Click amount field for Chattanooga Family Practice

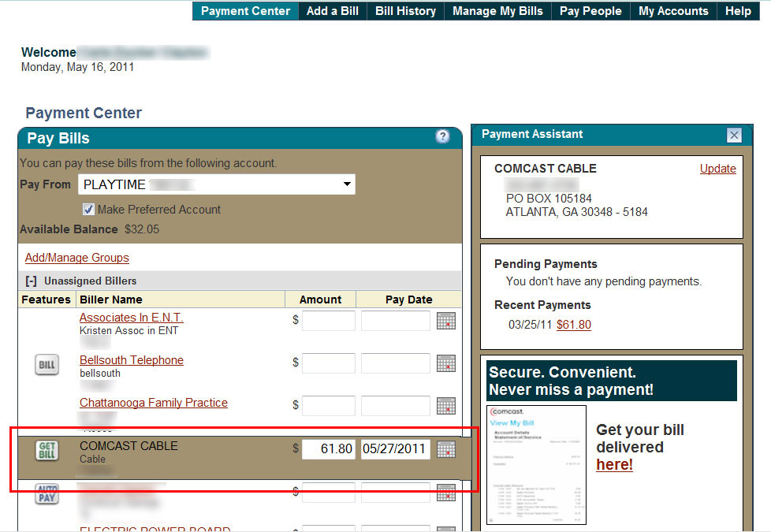pyautogui.click(x=329, y=406)
